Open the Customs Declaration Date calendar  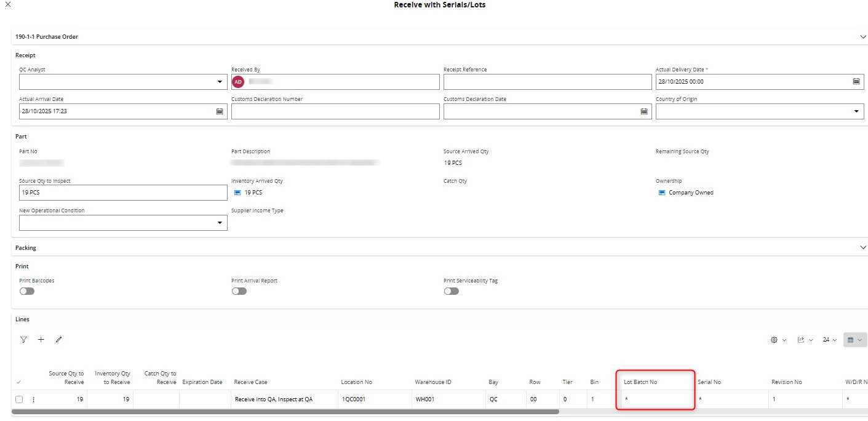point(644,111)
